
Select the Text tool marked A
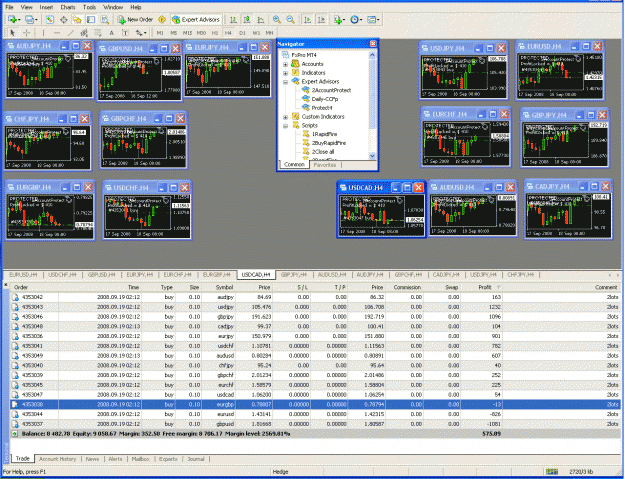pos(112,33)
